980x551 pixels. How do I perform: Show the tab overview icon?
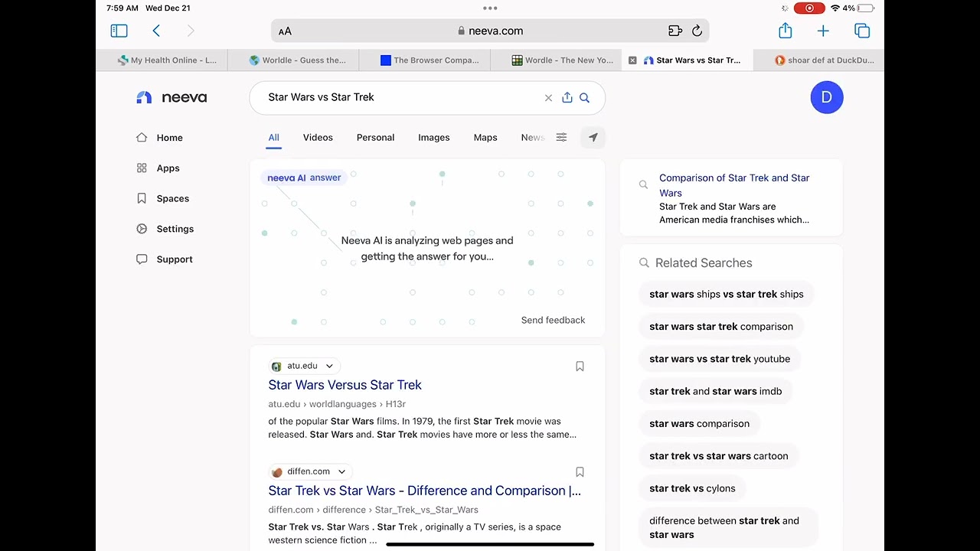pyautogui.click(x=862, y=31)
